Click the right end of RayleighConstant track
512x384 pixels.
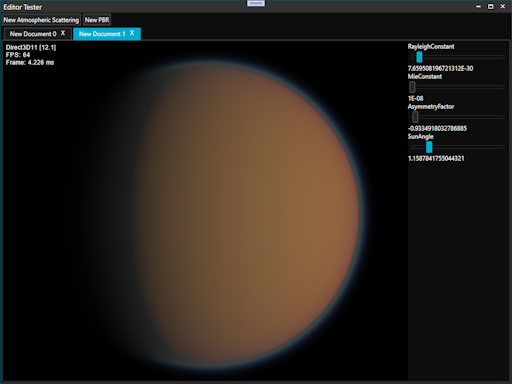(x=503, y=57)
